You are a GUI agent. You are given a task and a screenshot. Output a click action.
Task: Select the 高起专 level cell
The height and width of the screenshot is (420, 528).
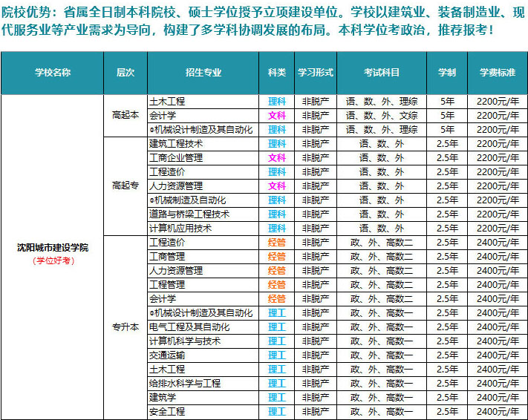click(126, 186)
